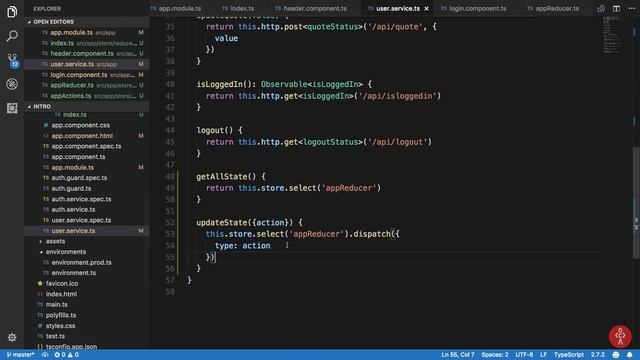Open app.module.ts in Open Editors list

pos(71,32)
